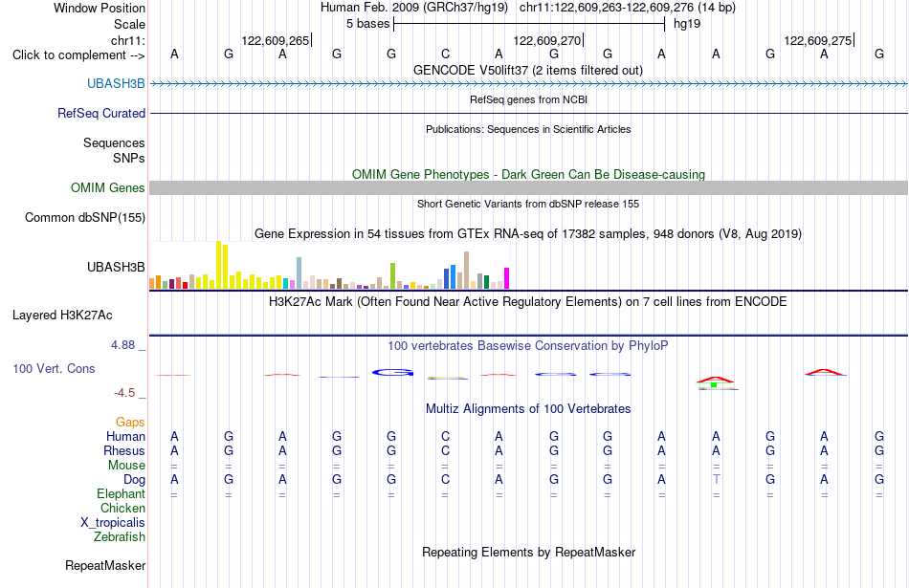The image size is (909, 588).
Task: Click base C in the Dog alignment row
Action: (445, 479)
